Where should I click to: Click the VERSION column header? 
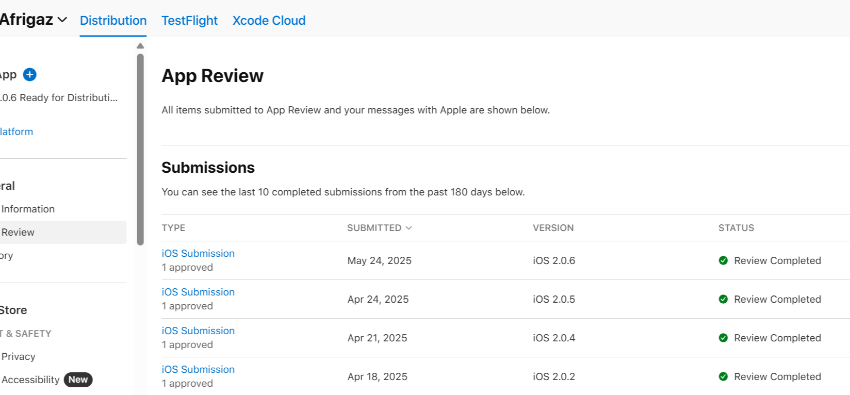pyautogui.click(x=553, y=228)
